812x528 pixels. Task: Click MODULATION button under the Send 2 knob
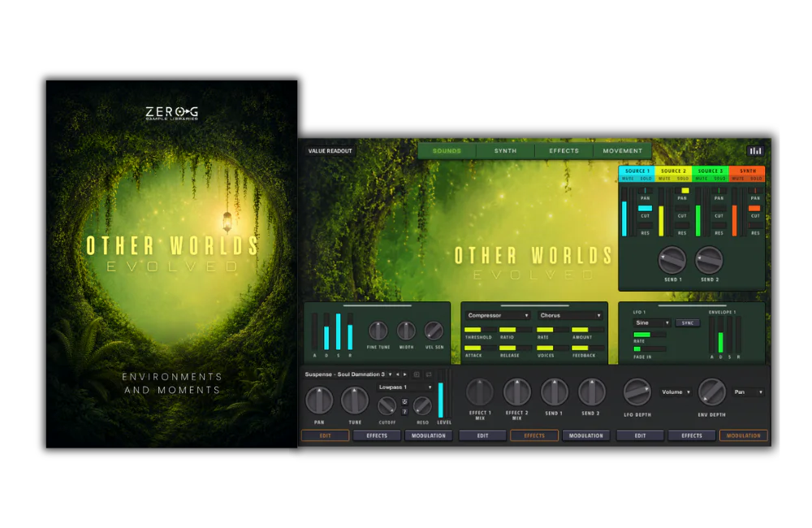click(x=586, y=435)
